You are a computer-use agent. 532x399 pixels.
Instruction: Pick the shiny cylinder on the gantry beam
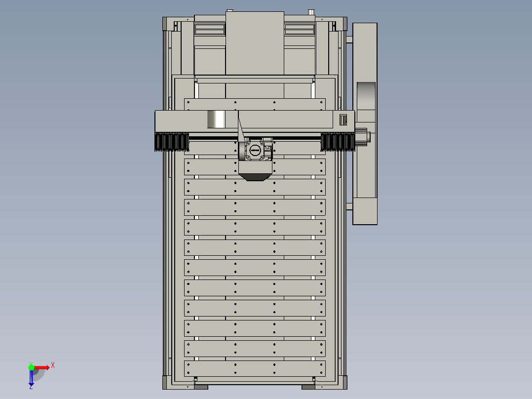click(216, 119)
